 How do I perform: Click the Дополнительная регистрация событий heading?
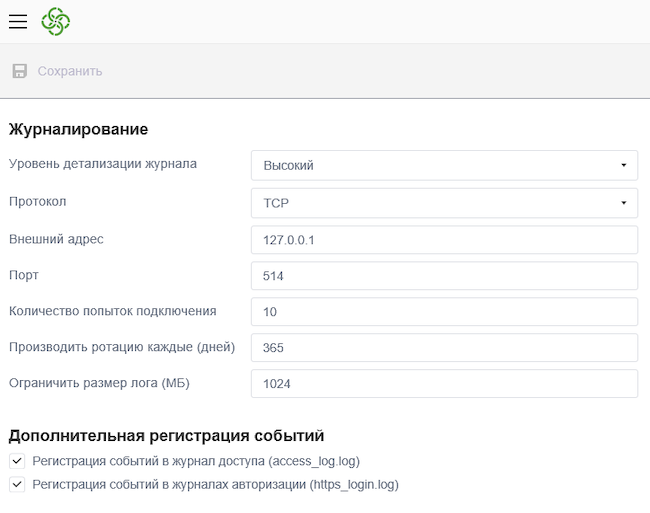coord(166,436)
